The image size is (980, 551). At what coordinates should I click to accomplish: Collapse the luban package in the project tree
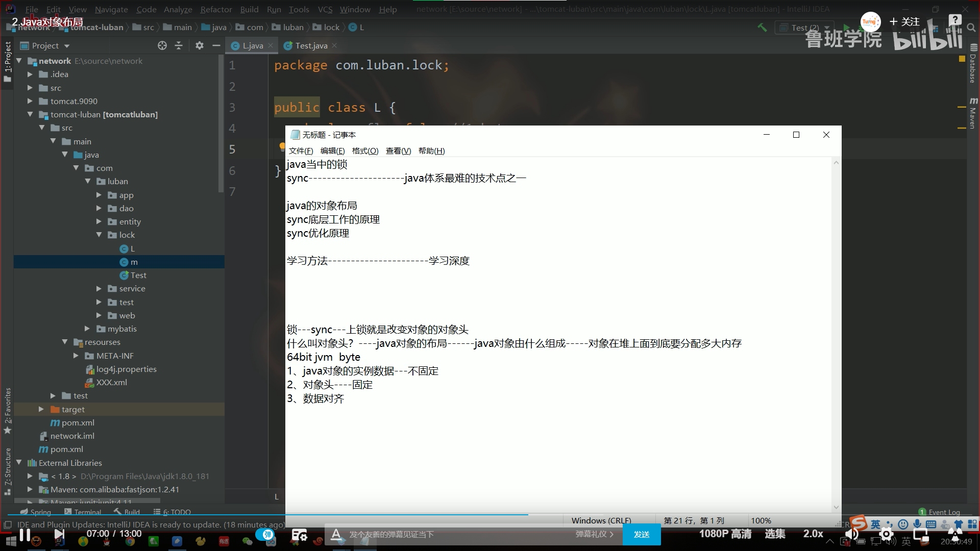(88, 181)
